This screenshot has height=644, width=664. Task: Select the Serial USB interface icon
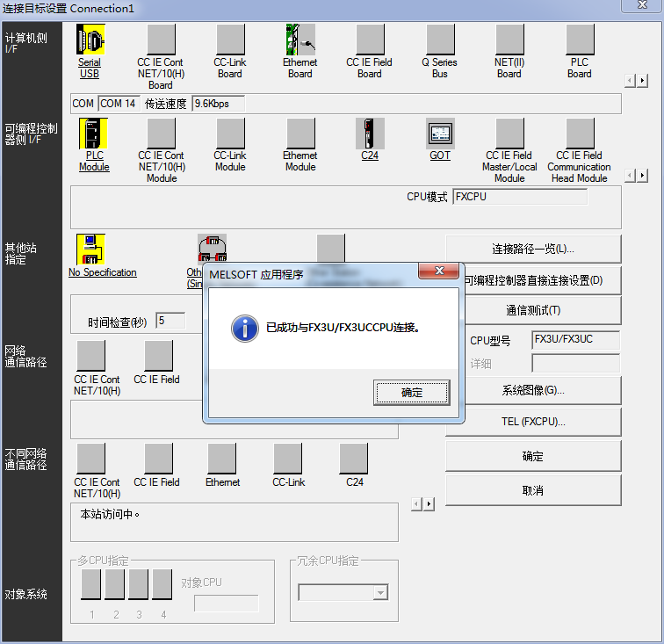click(90, 40)
